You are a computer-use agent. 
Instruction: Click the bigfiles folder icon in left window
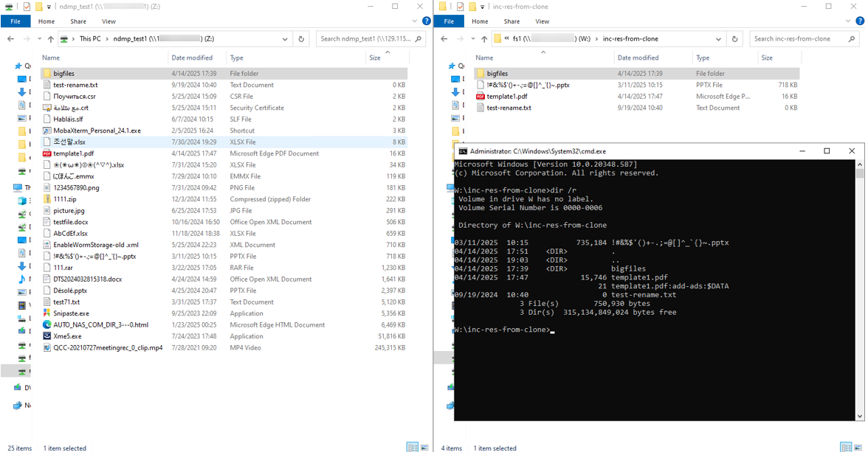point(47,73)
